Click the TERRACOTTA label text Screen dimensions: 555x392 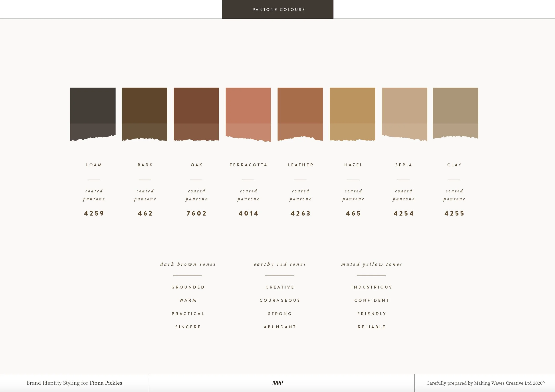(248, 165)
